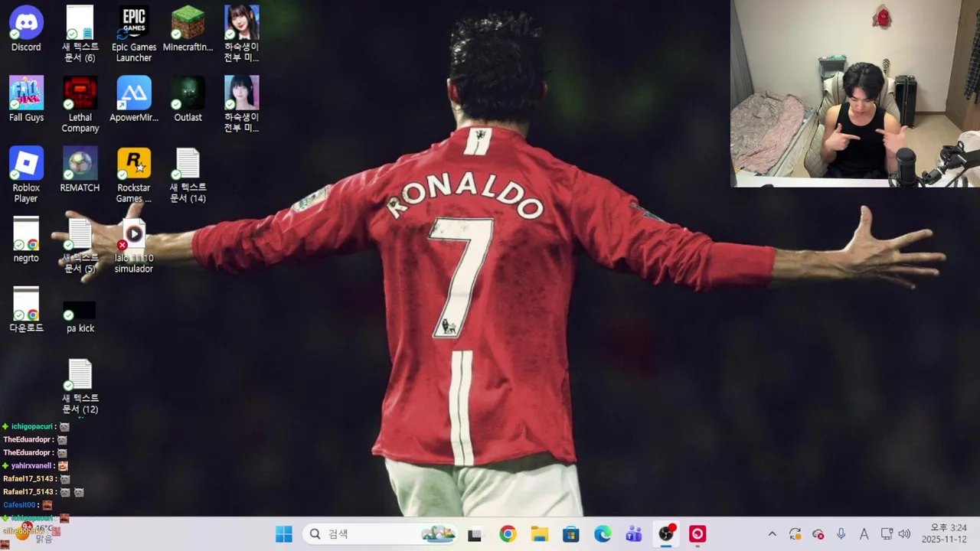
Task: Open the REMATCH game shortcut
Action: point(80,170)
